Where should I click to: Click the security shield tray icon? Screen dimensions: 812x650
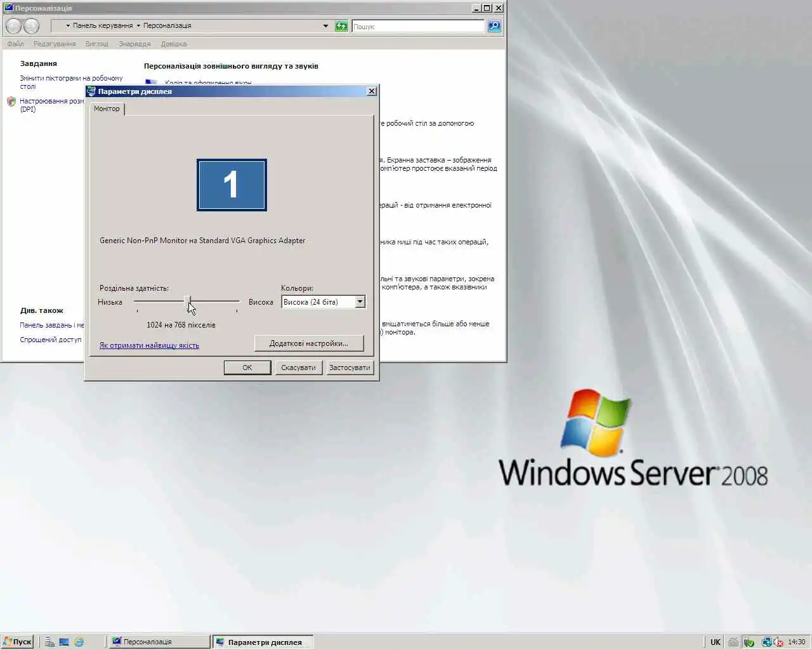tap(749, 642)
